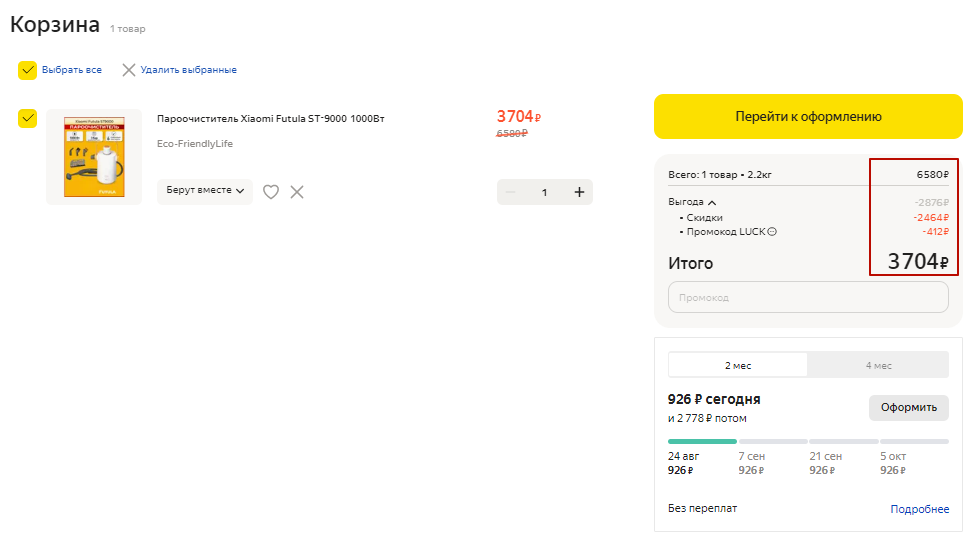Viewport: 979px width, 551px height.
Task: Decrease quantity with the minus button
Action: click(x=511, y=192)
